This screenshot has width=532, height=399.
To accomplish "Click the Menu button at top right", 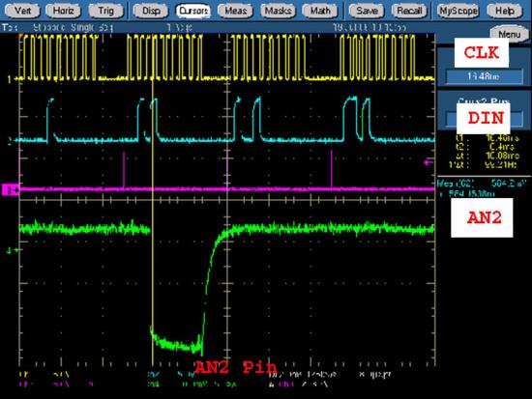I will 509,34.
